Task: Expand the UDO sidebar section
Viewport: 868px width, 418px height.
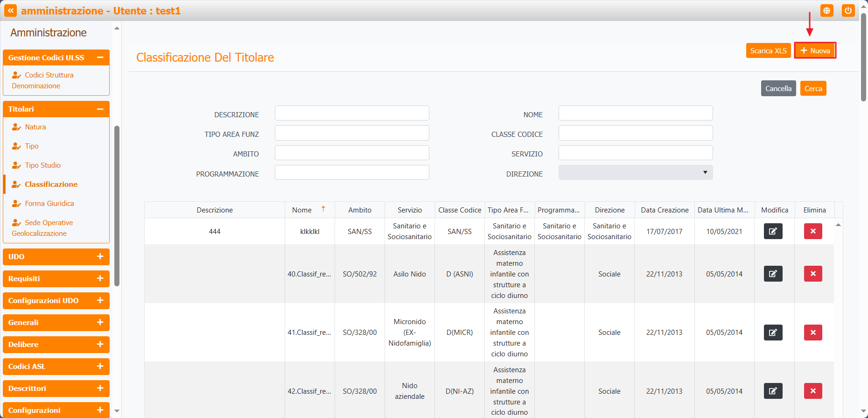Action: tap(100, 256)
